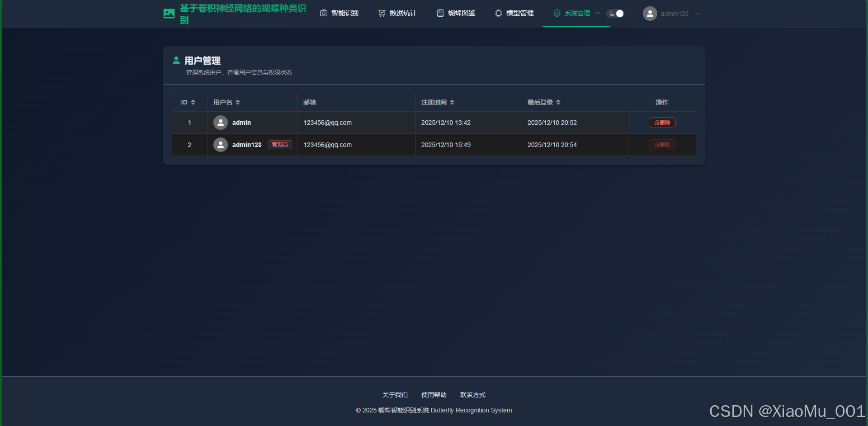The width and height of the screenshot is (868, 426).
Task: Click the chip icon beside 模型管理
Action: (x=499, y=13)
